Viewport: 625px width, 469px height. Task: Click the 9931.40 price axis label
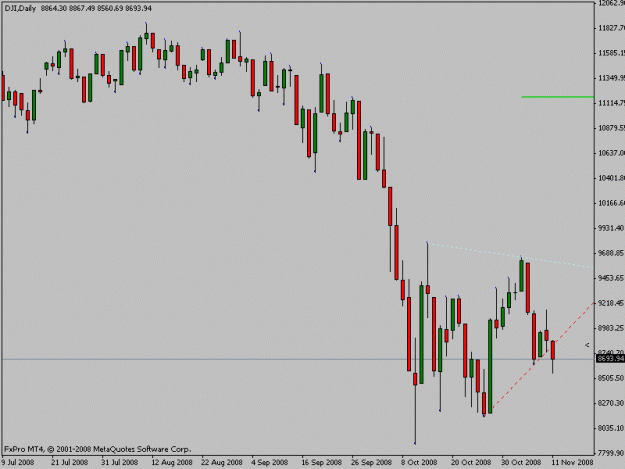click(611, 228)
